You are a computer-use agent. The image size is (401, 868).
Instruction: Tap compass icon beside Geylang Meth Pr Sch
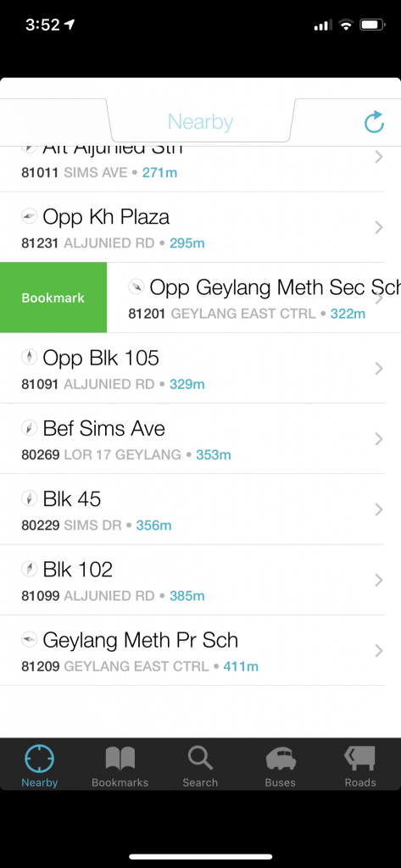29,640
